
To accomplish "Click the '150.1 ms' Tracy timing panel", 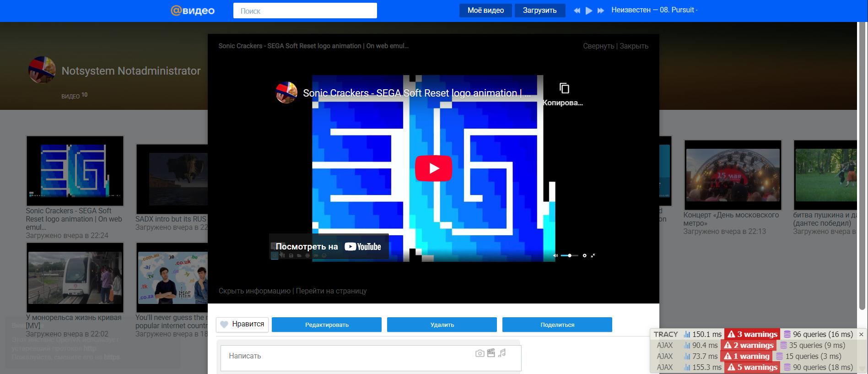I will click(702, 334).
